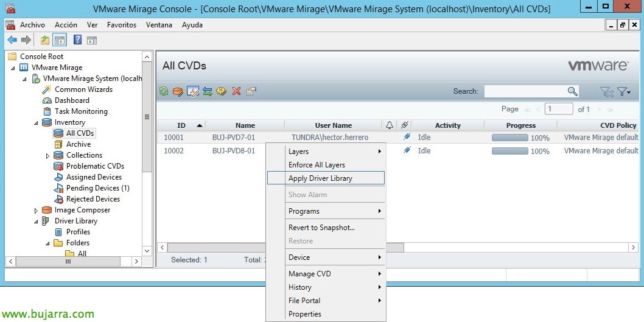The image size is (644, 322).
Task: Collapse the Driver Library tree node
Action: pyautogui.click(x=36, y=222)
